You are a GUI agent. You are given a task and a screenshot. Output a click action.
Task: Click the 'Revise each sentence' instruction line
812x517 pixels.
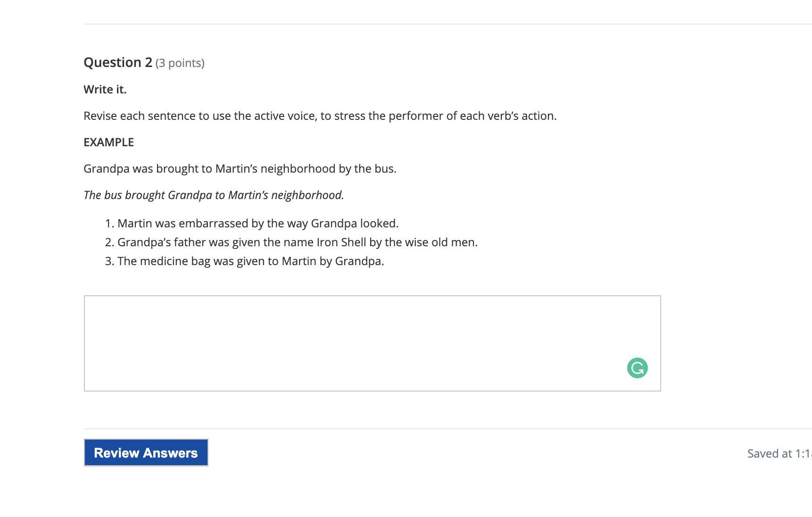pyautogui.click(x=320, y=116)
